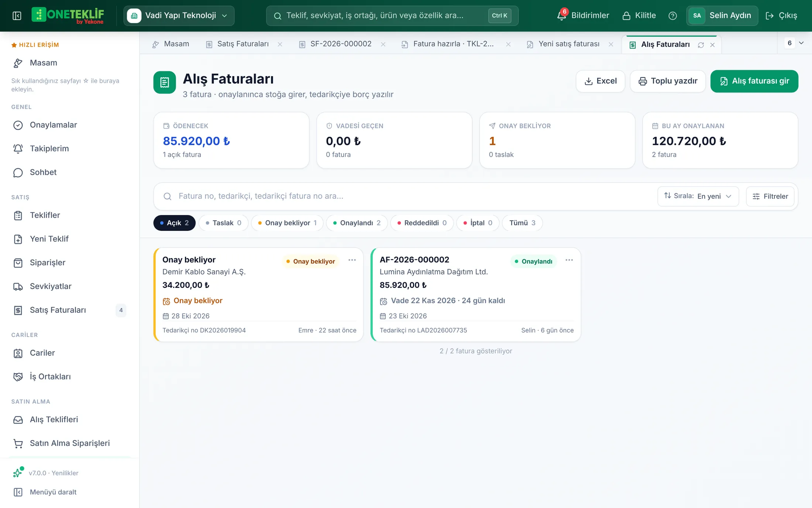Expand the open tabs count dropdown
812x508 pixels.
(795, 43)
